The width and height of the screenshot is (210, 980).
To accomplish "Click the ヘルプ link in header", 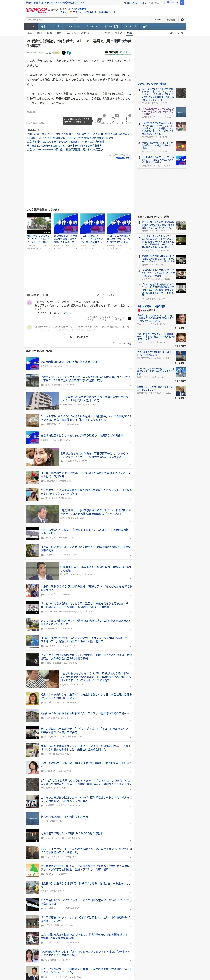I will 143,3.
